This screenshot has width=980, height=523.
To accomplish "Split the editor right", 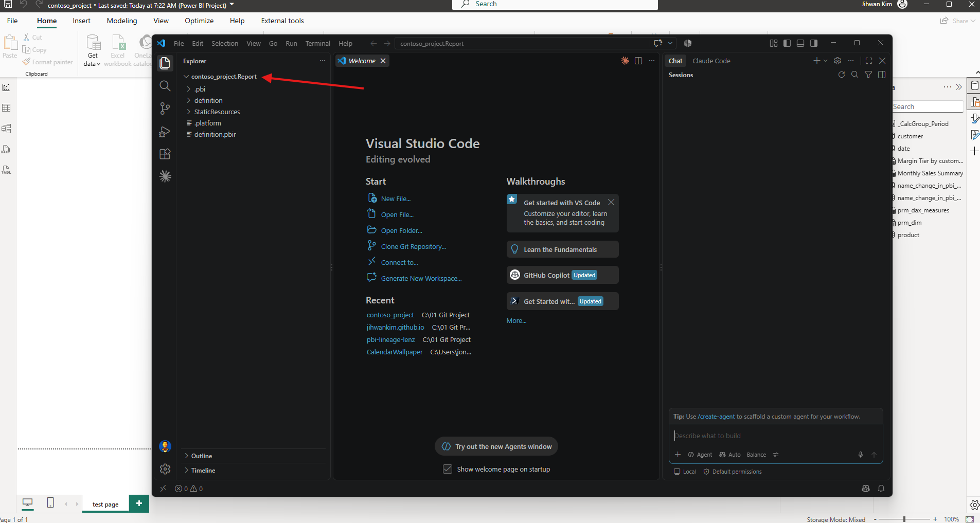I will click(x=638, y=61).
